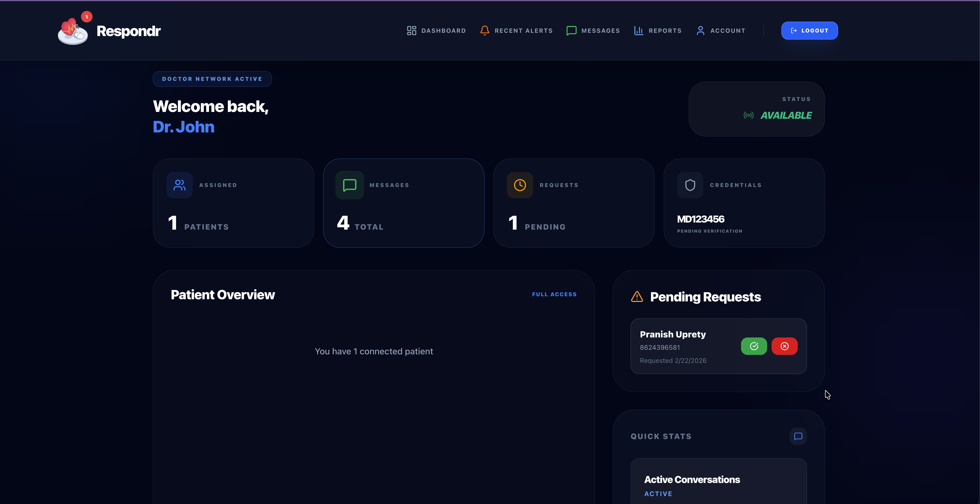Image resolution: width=980 pixels, height=504 pixels.
Task: Click the green Messages card icon
Action: point(349,185)
